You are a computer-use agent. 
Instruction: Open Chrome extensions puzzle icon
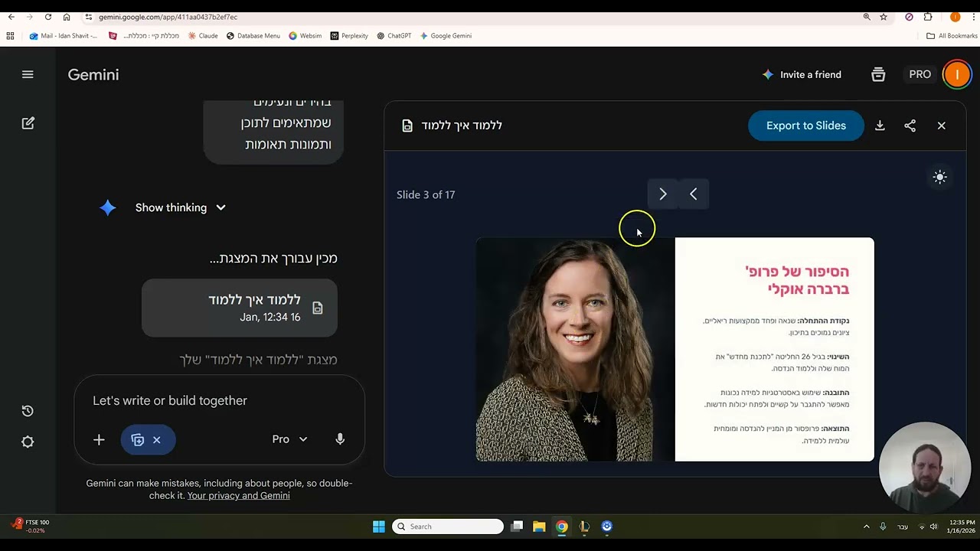coord(928,17)
